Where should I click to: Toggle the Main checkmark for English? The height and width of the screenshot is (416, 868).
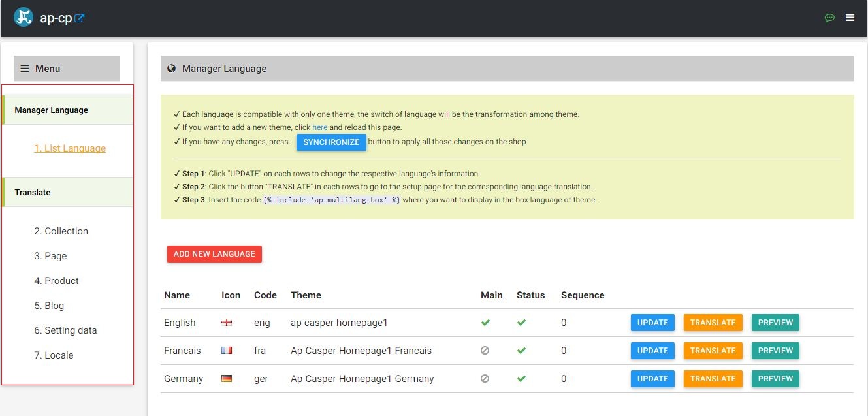[485, 323]
